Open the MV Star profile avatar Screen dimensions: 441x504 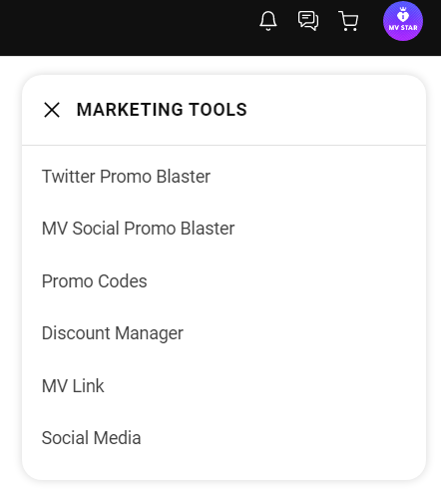pos(403,21)
